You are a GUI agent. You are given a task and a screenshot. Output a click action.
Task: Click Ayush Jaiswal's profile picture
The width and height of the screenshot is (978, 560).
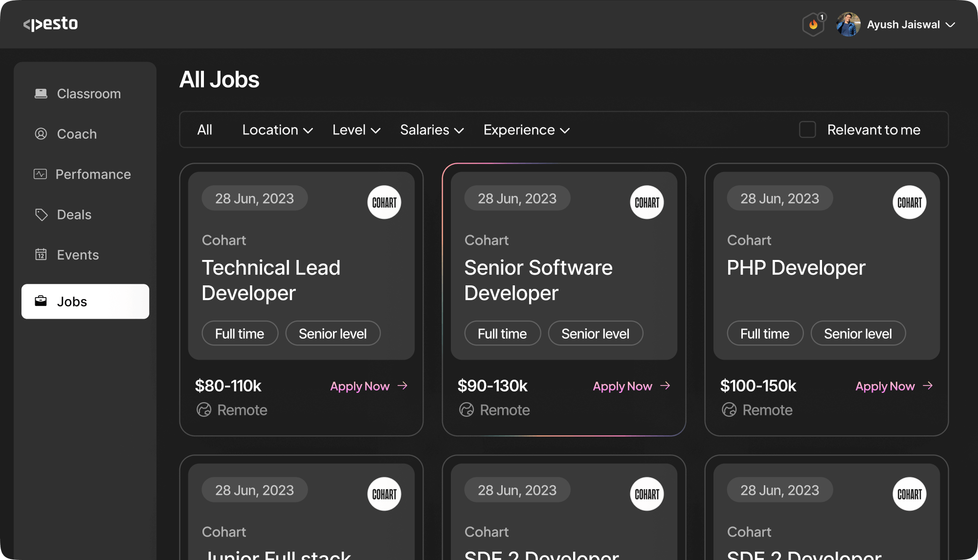(849, 24)
